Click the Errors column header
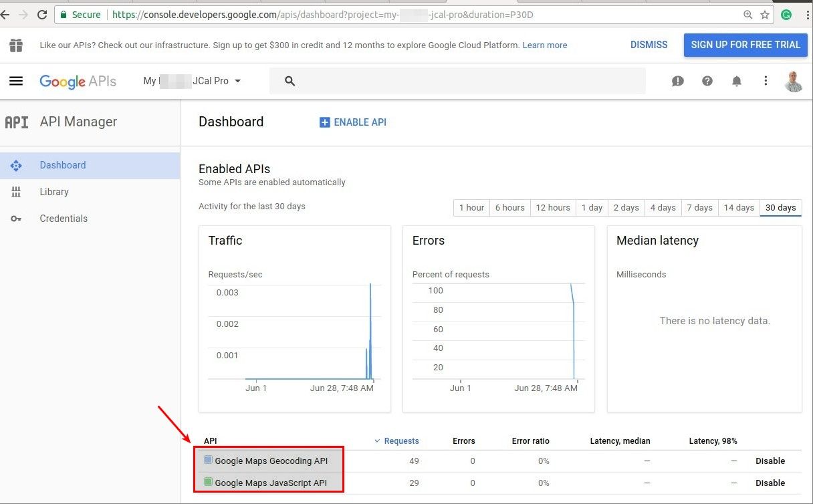The image size is (813, 504). pyautogui.click(x=464, y=441)
